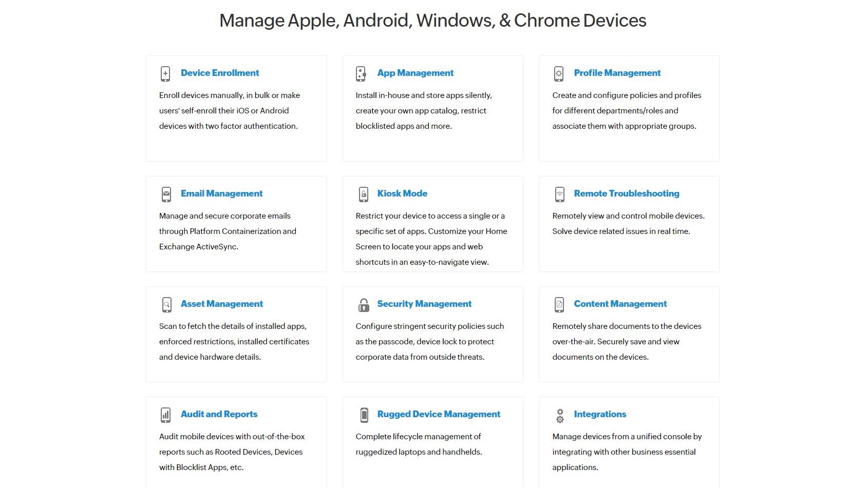Image resolution: width=868 pixels, height=488 pixels.
Task: Open the Integrations heading link
Action: click(x=600, y=414)
